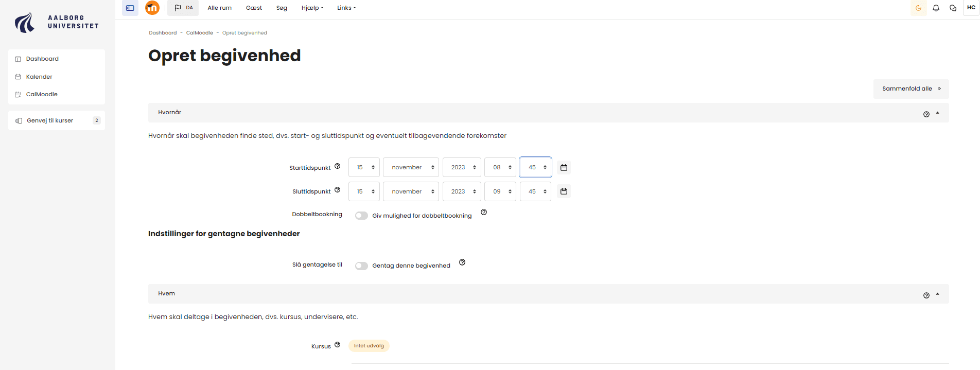The image size is (980, 370).
Task: Open the start hour 08 dropdown
Action: (x=500, y=168)
